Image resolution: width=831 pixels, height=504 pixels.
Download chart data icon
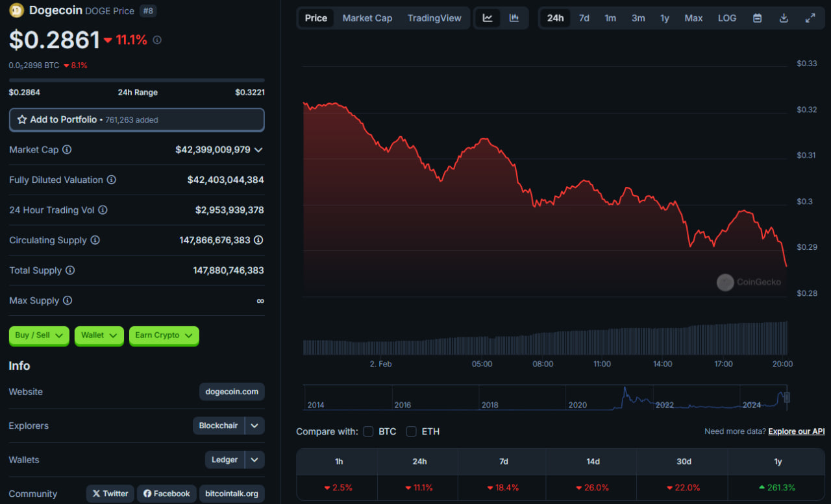point(784,18)
